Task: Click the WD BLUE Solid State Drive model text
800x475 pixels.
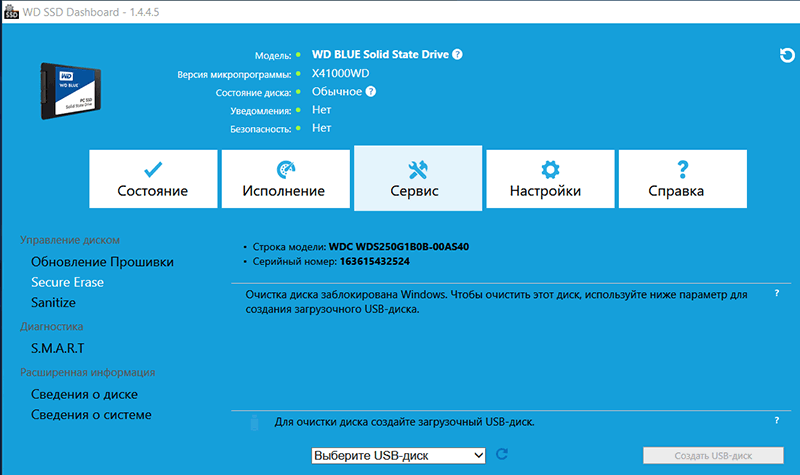Action: 380,55
